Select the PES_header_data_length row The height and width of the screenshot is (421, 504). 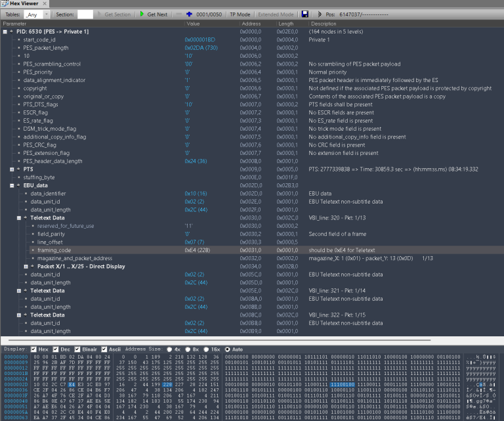pos(252,161)
